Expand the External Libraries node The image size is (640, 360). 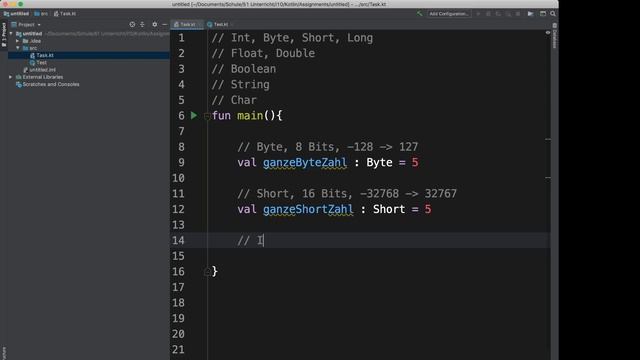click(x=11, y=77)
